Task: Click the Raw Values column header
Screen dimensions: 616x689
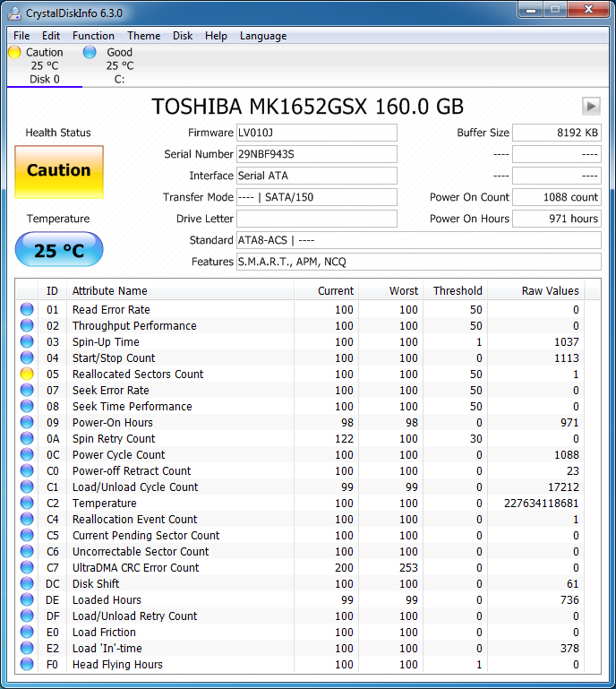Action: 536,291
